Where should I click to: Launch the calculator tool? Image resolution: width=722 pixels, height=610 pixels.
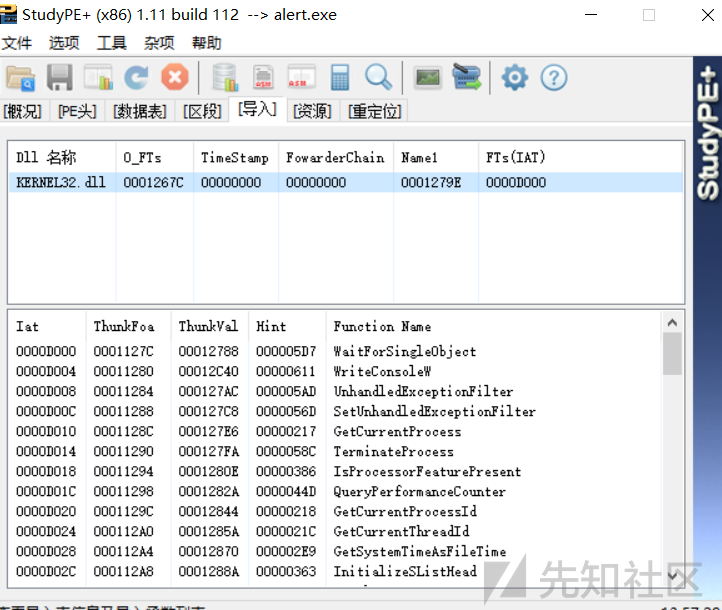340,77
